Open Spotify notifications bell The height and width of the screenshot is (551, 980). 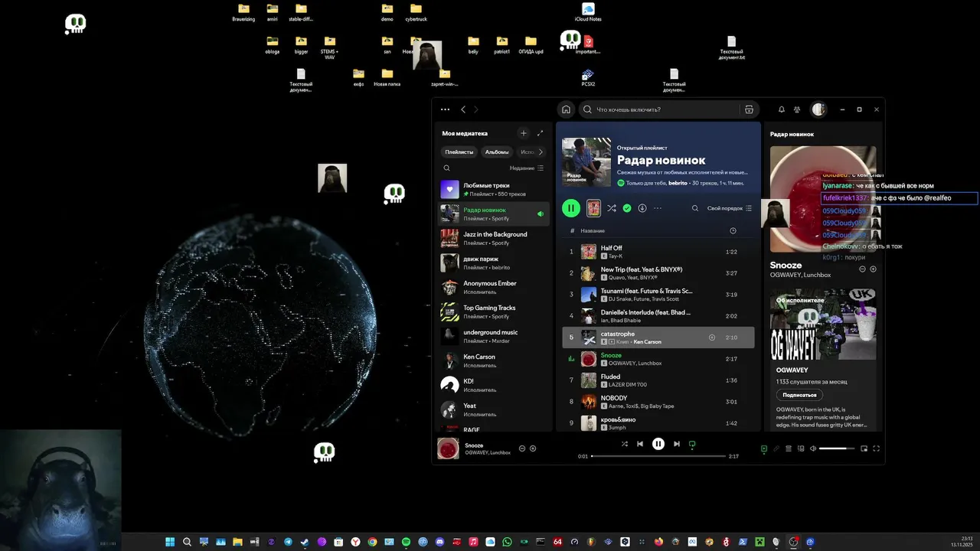[782, 109]
